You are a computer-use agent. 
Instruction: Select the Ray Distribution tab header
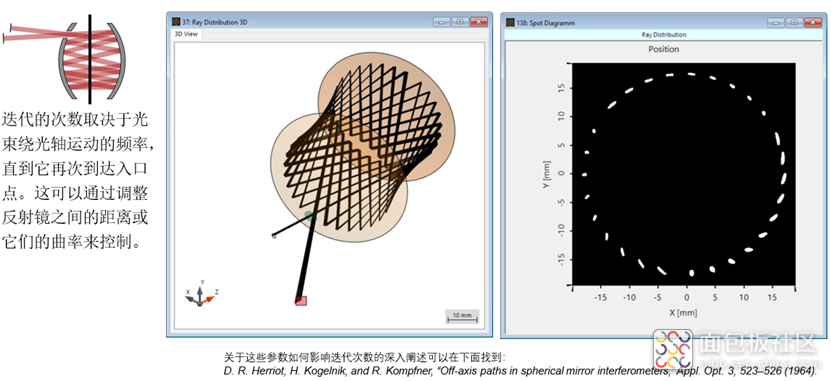pyautogui.click(x=664, y=34)
